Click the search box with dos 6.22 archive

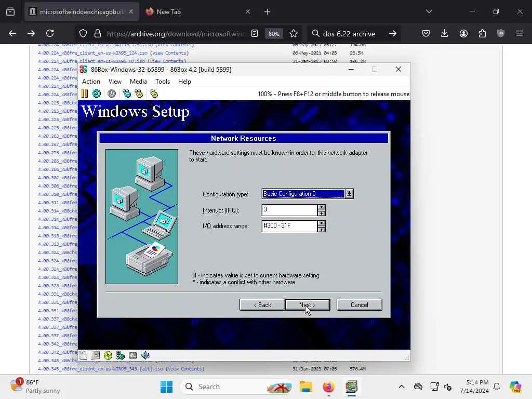tap(349, 34)
